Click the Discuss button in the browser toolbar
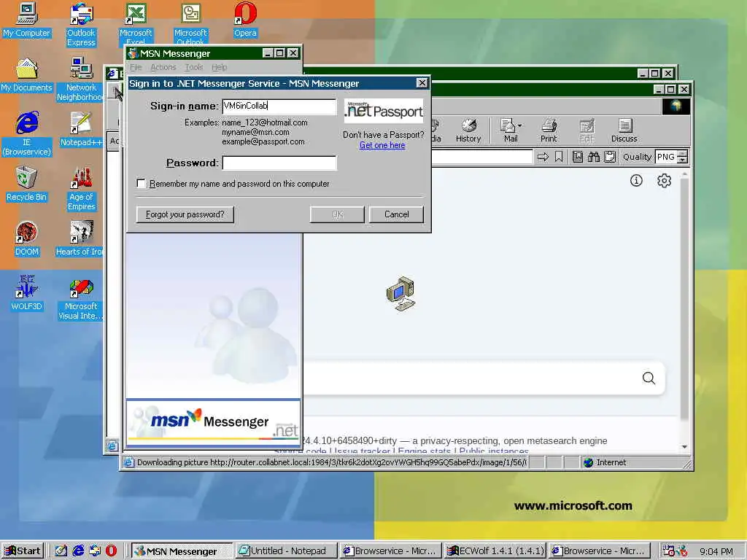The height and width of the screenshot is (560, 747). (x=624, y=131)
